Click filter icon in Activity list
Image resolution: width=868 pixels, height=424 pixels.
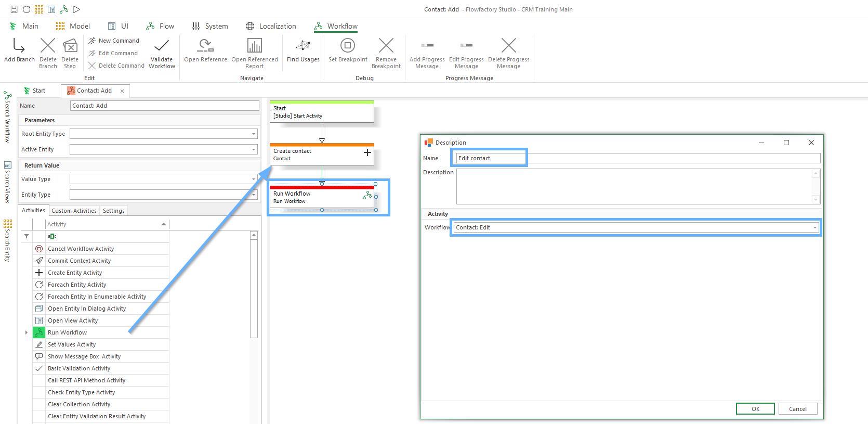point(27,236)
